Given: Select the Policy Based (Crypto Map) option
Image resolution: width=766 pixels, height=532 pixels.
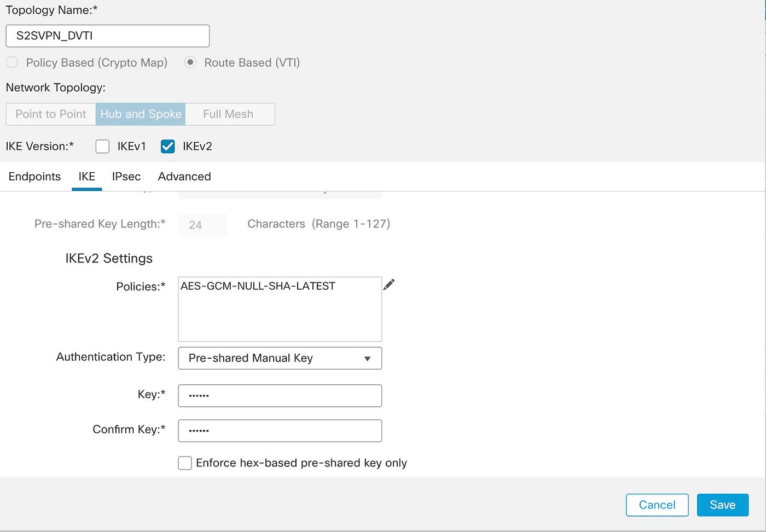Looking at the screenshot, I should coord(12,62).
